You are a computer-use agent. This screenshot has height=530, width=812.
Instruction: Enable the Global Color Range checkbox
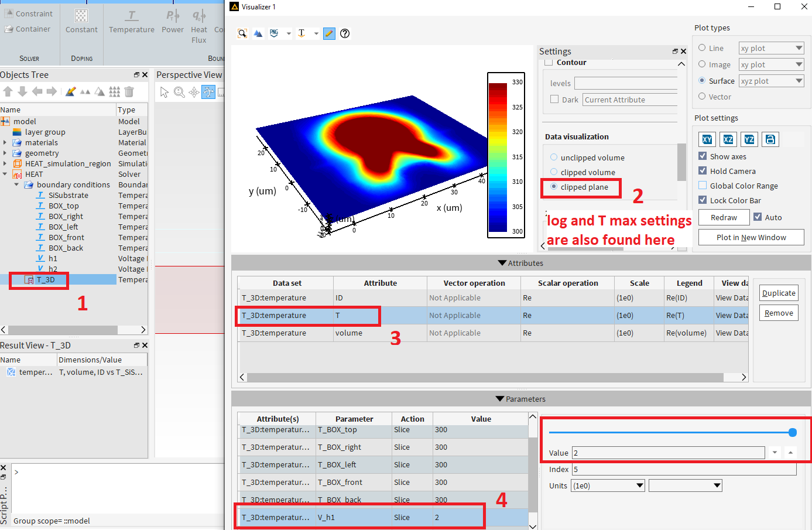(703, 185)
